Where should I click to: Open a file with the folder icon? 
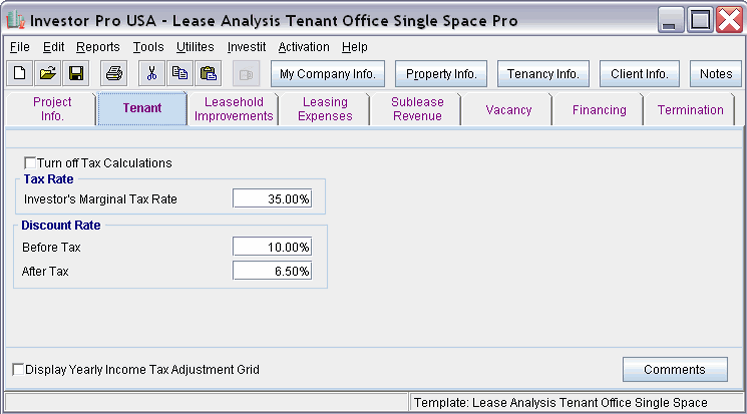pos(47,73)
